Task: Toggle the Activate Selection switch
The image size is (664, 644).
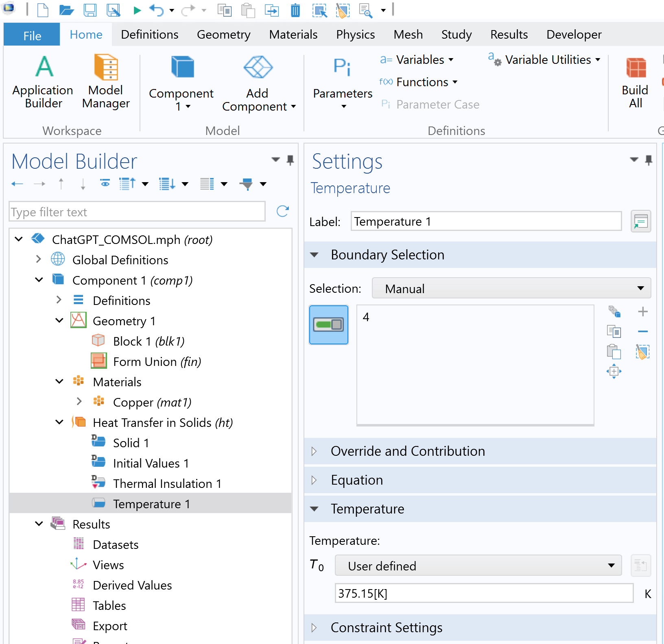Action: pyautogui.click(x=329, y=325)
